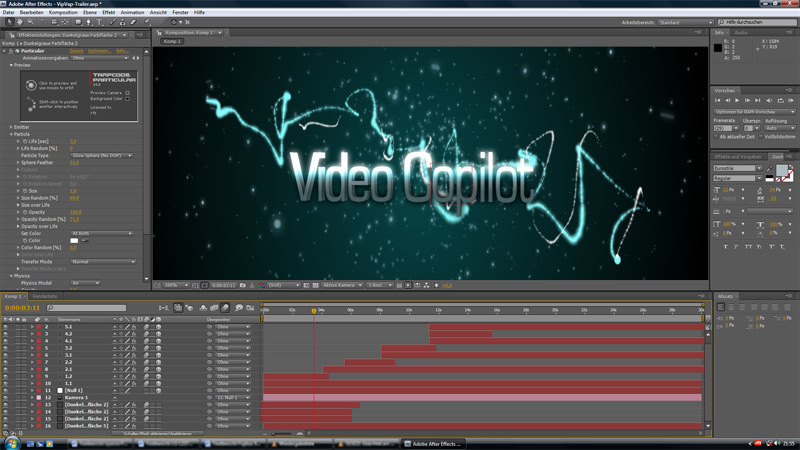Expand Size over Life property
The width and height of the screenshot is (800, 450).
(x=18, y=205)
